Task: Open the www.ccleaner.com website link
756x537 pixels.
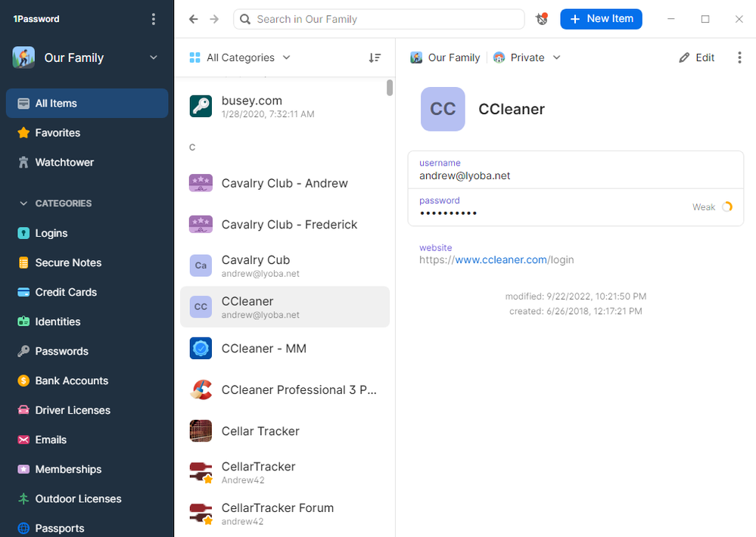Action: [x=500, y=259]
